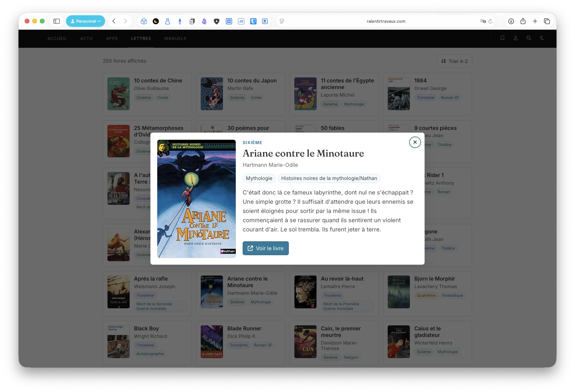This screenshot has width=575, height=392.
Task: Sort books with Trier A-Z
Action: pos(454,61)
